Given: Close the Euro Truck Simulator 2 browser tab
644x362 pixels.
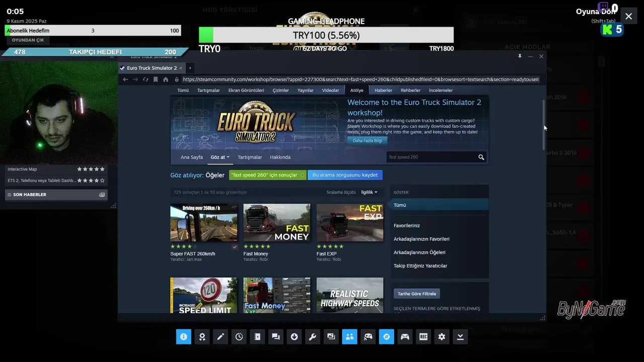Looking at the screenshot, I should 181,68.
